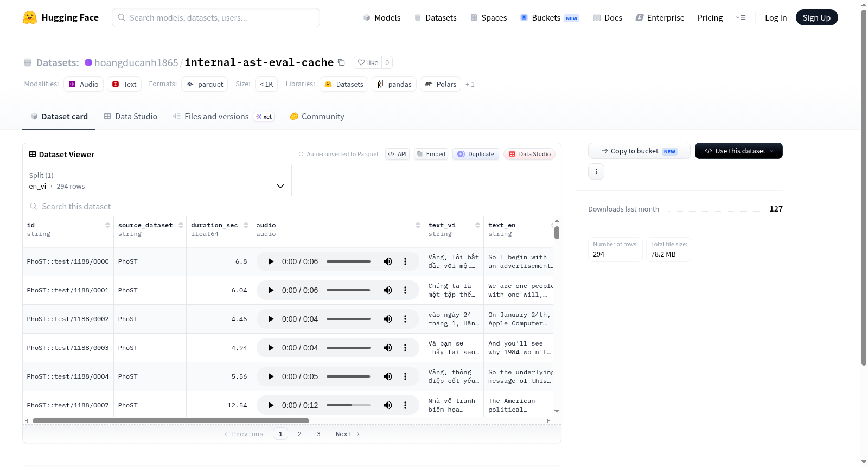
Task: Open audio options menu for row 0007
Action: point(405,405)
